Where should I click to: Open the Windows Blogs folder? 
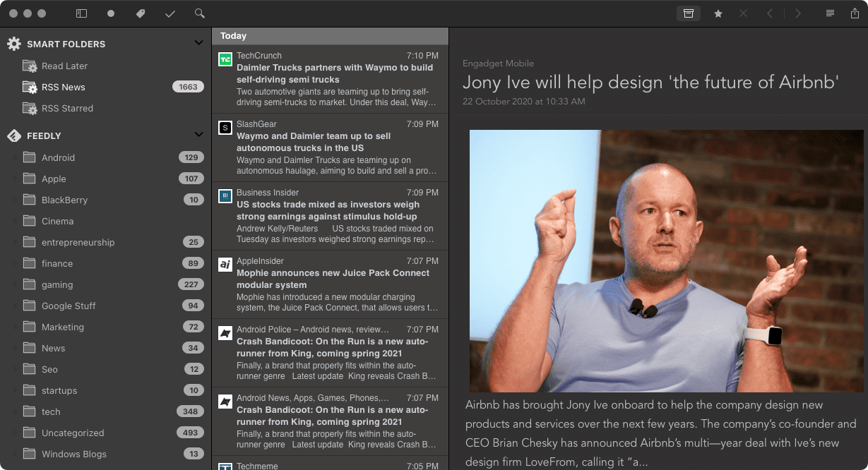click(106, 454)
